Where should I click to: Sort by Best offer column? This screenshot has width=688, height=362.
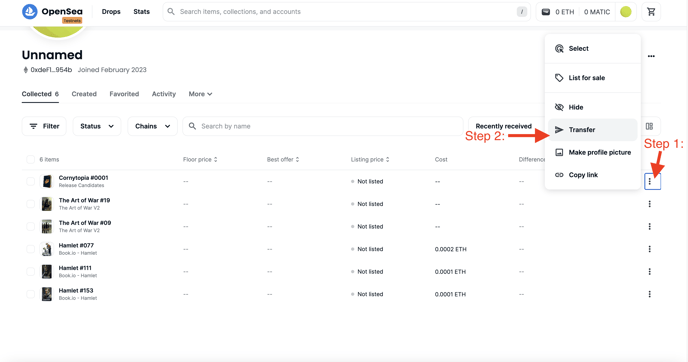pos(283,159)
